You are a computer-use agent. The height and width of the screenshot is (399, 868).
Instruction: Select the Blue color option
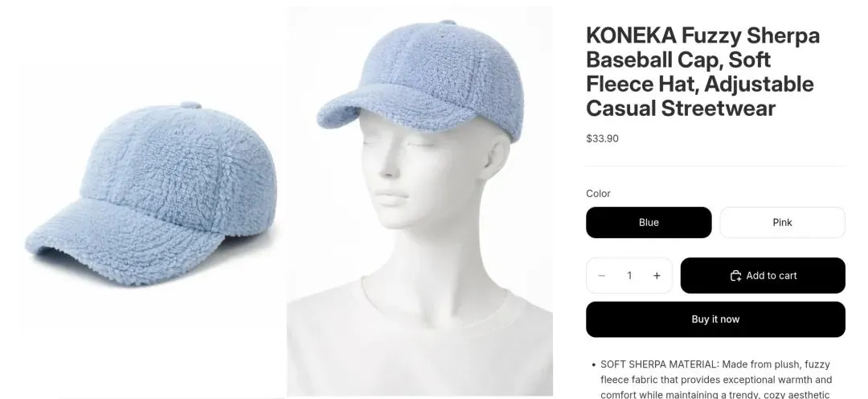(649, 222)
